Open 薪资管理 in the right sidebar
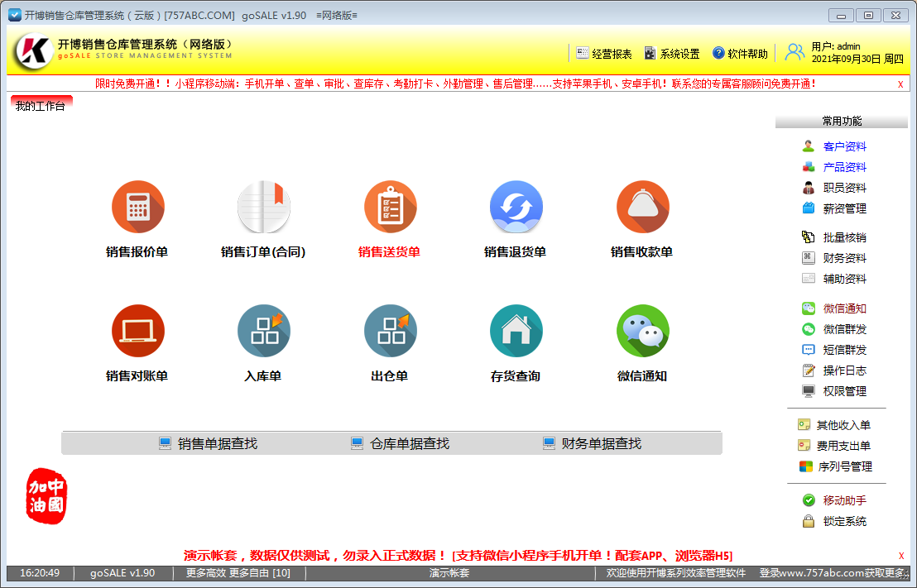This screenshot has width=917, height=588. click(845, 208)
